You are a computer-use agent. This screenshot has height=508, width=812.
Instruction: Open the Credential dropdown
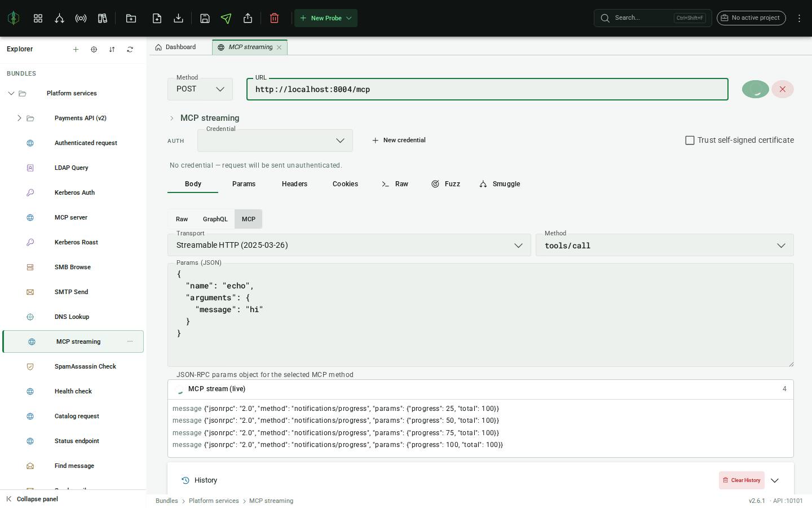click(x=275, y=141)
